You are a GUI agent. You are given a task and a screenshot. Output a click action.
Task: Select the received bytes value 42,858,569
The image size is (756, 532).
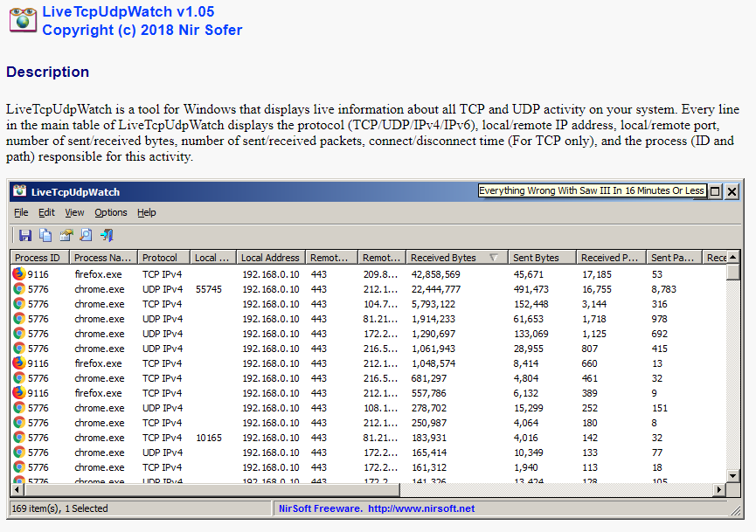pos(435,274)
